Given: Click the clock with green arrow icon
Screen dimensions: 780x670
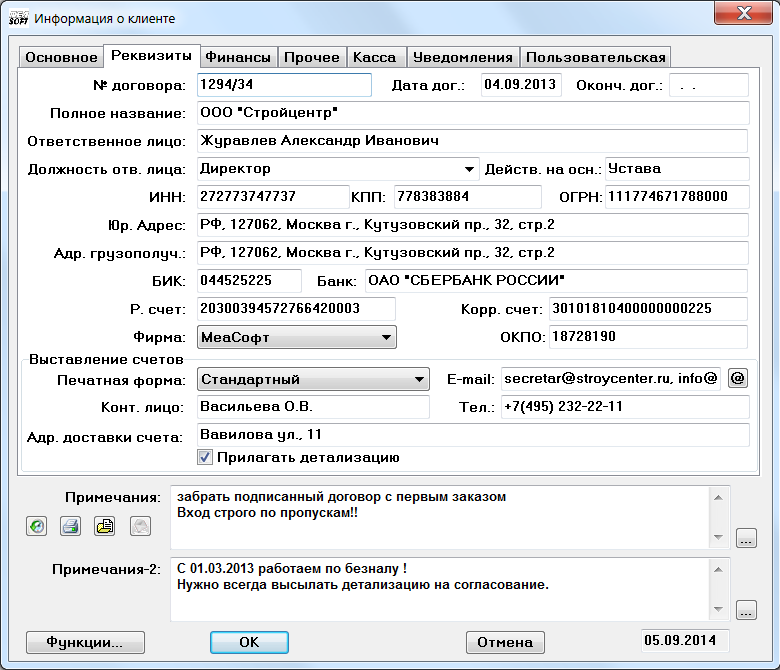Looking at the screenshot, I should 36,526.
